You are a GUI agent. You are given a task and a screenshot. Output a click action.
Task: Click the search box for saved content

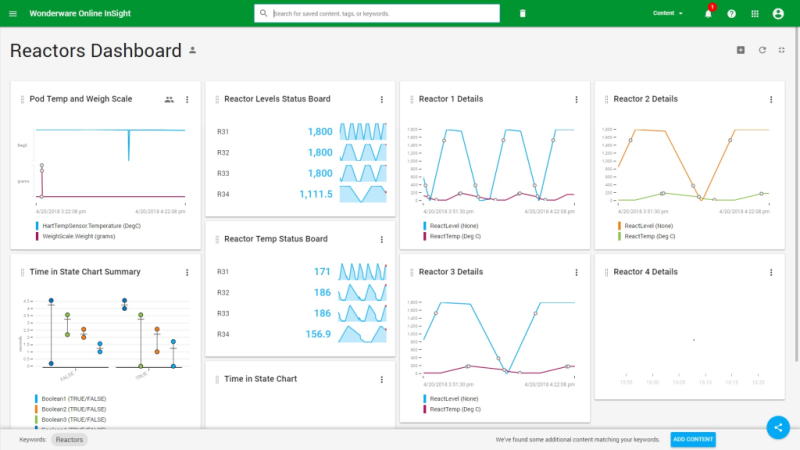click(x=380, y=14)
